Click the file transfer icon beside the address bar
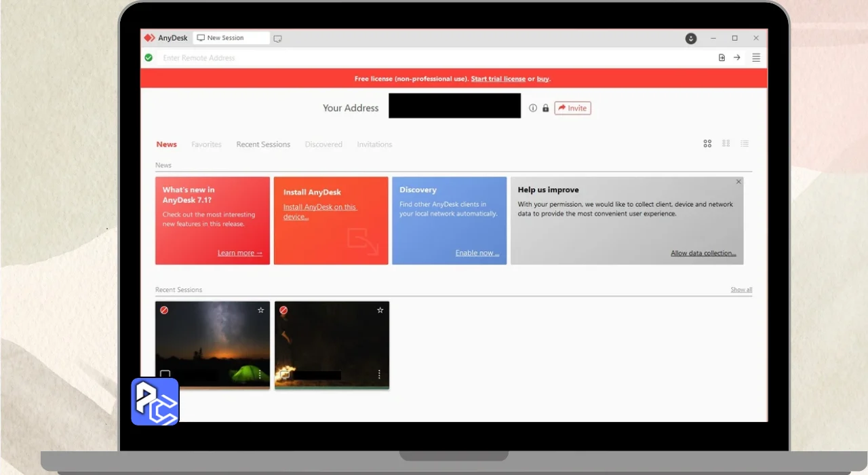This screenshot has width=868, height=475. point(722,58)
